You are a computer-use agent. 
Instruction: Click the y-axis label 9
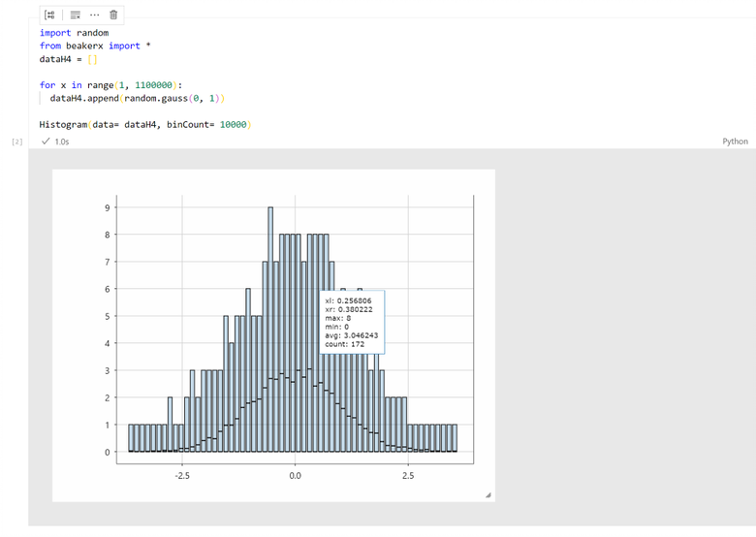[x=108, y=207]
